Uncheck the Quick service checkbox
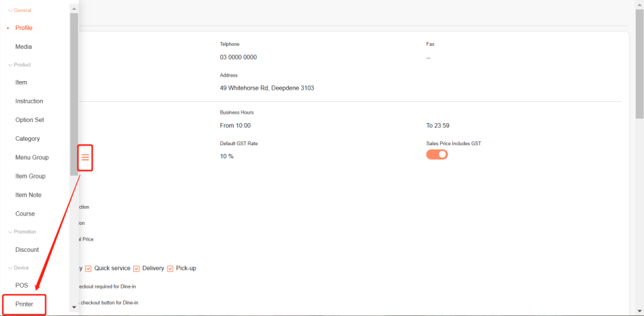 89,269
